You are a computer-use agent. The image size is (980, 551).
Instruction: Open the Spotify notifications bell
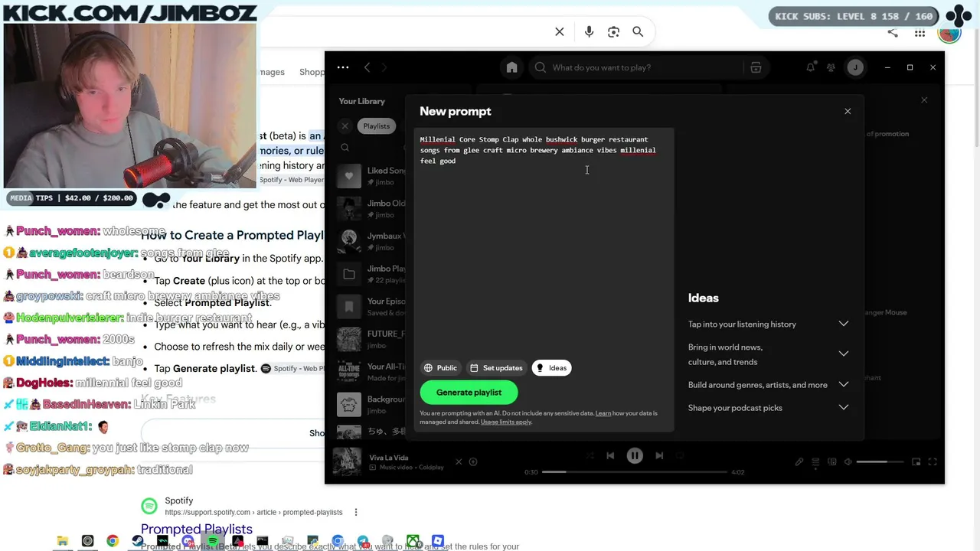(810, 67)
